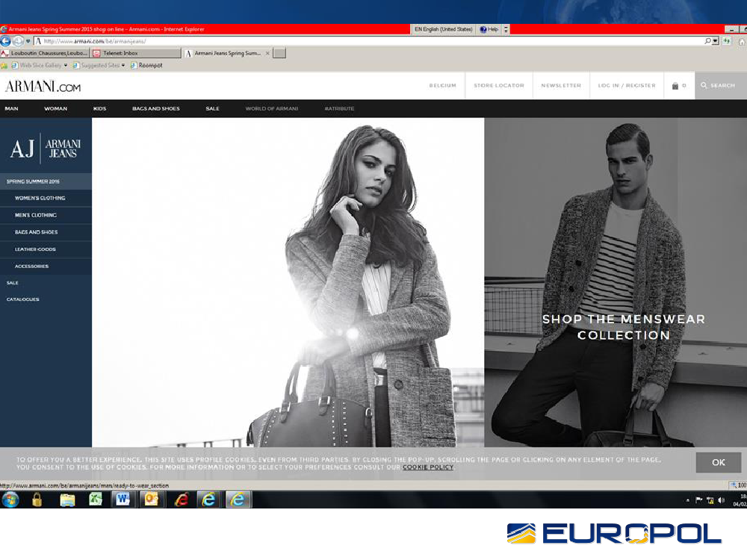747x560 pixels.
Task: Click the AJ Armani Jeans logo in the sidebar
Action: coord(46,149)
